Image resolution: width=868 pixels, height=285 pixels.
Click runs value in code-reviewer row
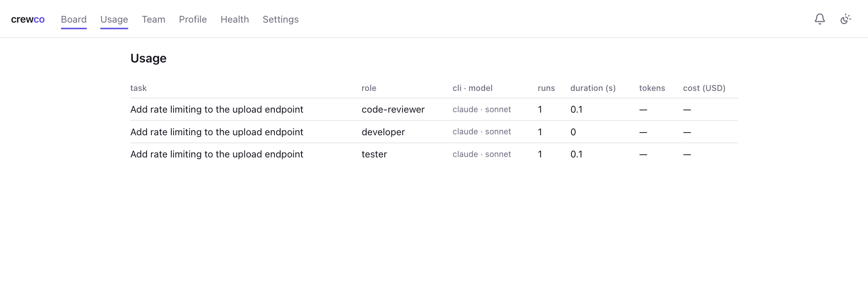540,109
